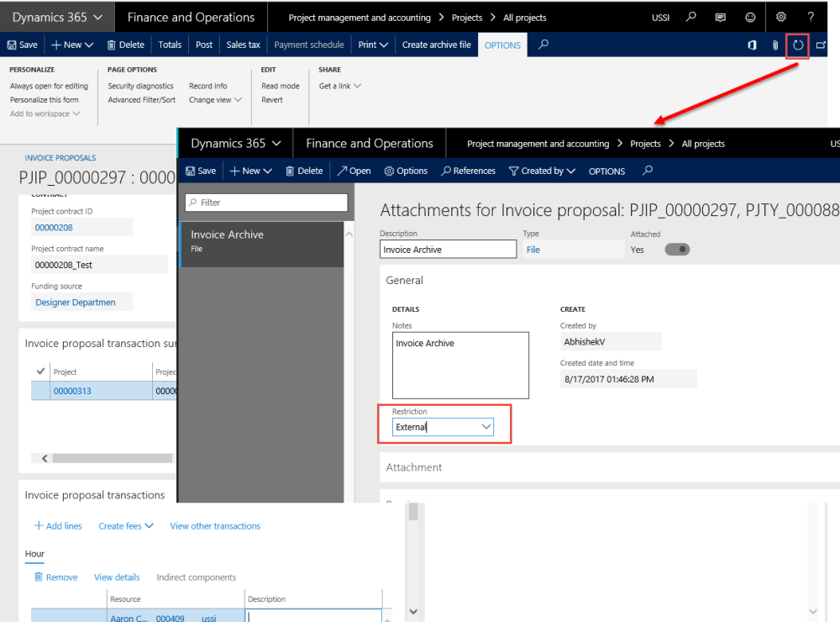The image size is (840, 622).
Task: Expand Print dropdown in back window
Action: point(373,45)
